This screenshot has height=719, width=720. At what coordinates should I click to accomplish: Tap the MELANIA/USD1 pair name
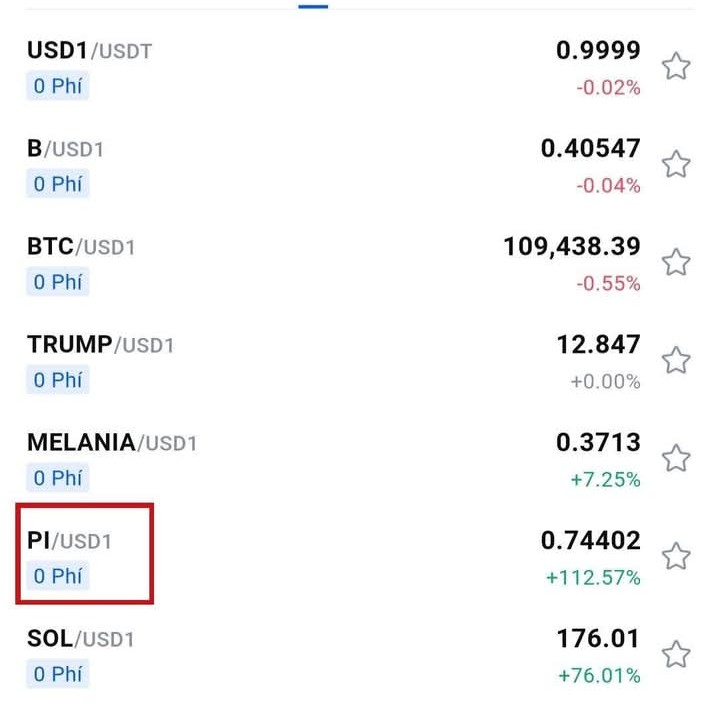112,443
